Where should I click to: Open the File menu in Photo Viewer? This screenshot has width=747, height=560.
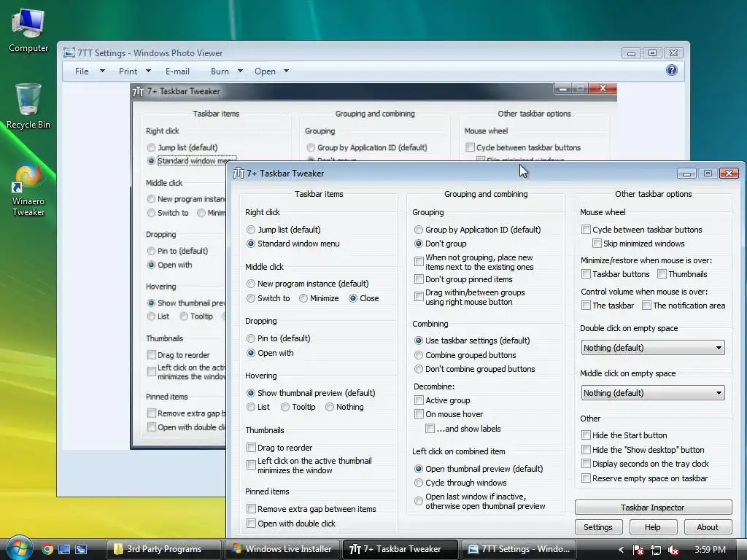[89, 71]
